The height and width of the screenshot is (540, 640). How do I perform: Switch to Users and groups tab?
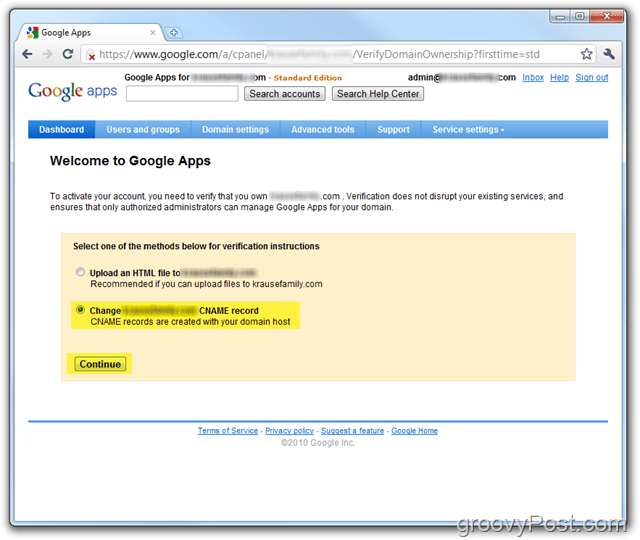coord(143,129)
